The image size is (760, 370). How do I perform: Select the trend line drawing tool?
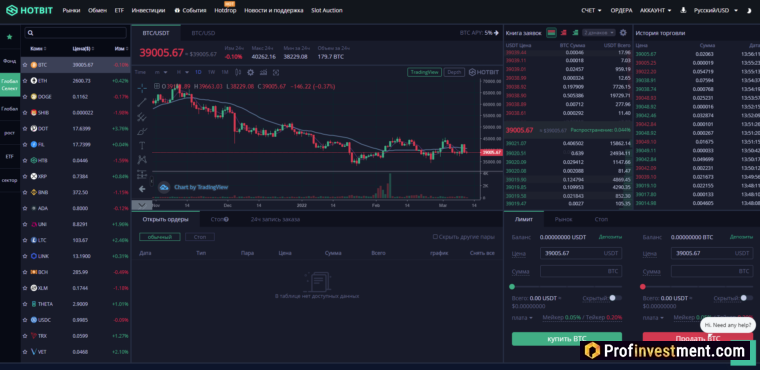pyautogui.click(x=142, y=102)
